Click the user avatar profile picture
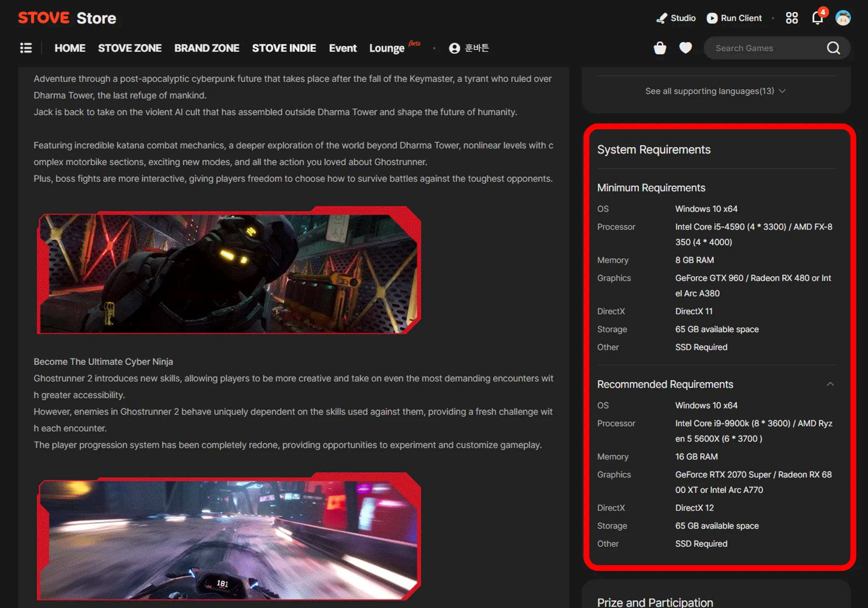This screenshot has width=868, height=608. [843, 18]
